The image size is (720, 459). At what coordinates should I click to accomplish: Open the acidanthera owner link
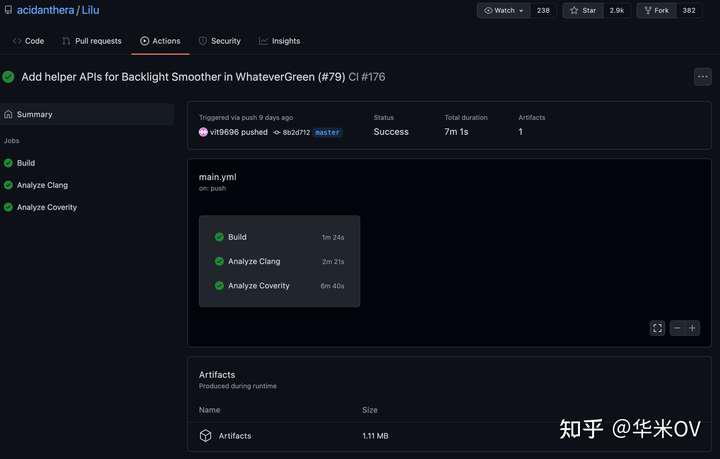click(45, 10)
